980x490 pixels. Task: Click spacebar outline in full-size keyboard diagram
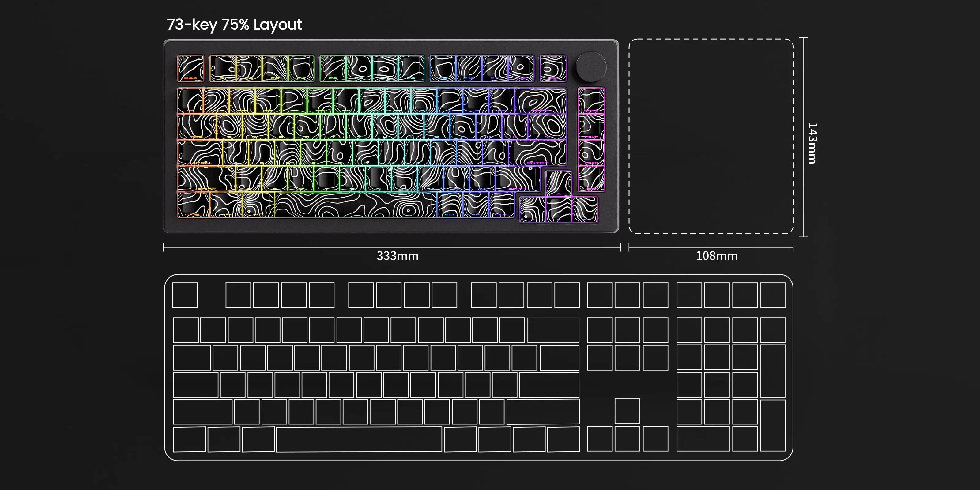tap(359, 439)
